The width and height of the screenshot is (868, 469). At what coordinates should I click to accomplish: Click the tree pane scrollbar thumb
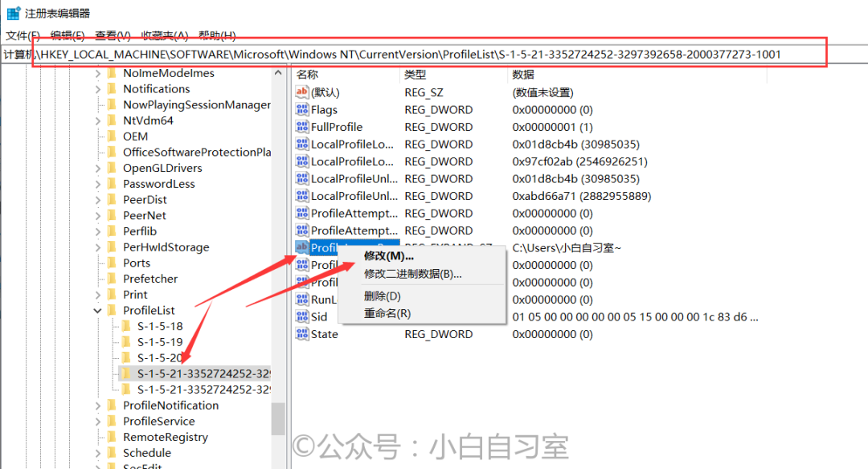point(278,418)
